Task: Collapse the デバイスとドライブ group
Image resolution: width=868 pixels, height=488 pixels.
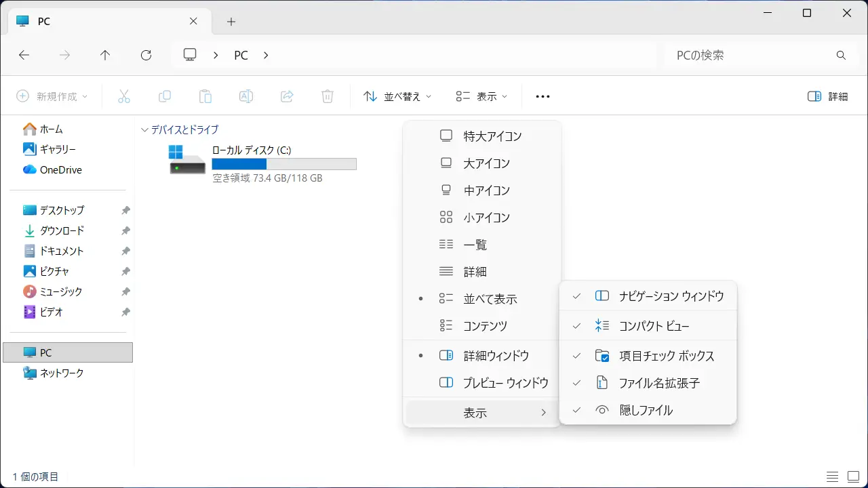Action: (x=144, y=129)
